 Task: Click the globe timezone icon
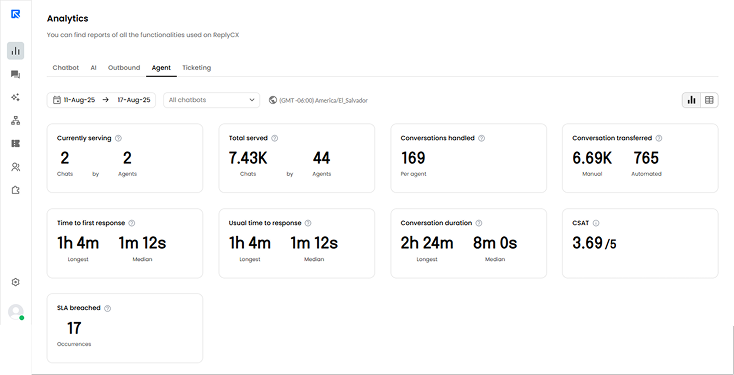[273, 100]
